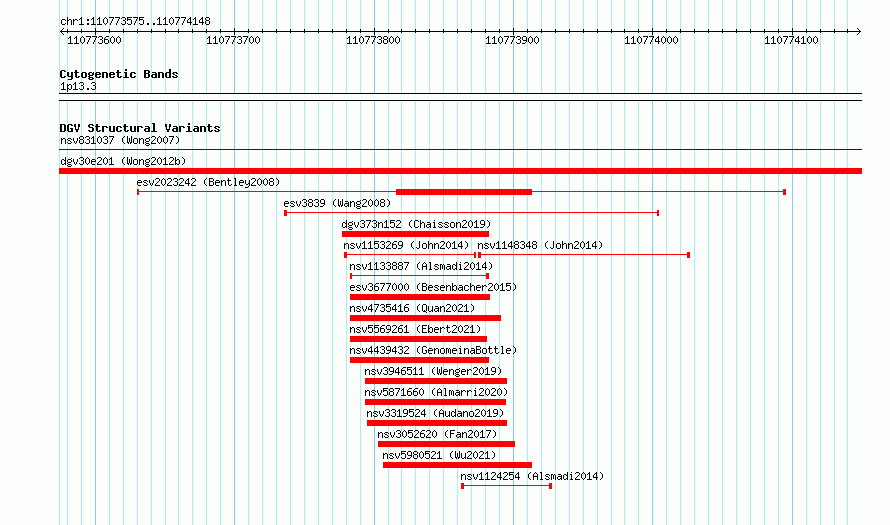Select nsv4735416 (Quan2021) label
The width and height of the screenshot is (890, 525).
coord(412,308)
